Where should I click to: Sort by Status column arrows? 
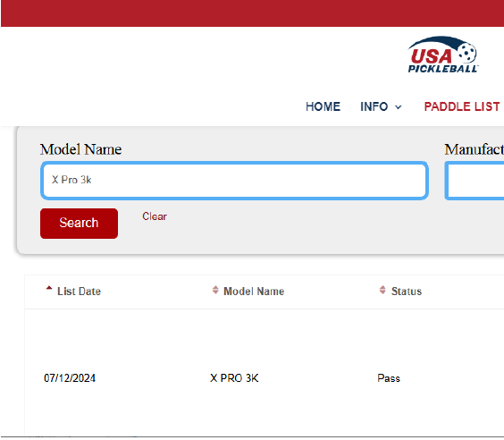[382, 290]
